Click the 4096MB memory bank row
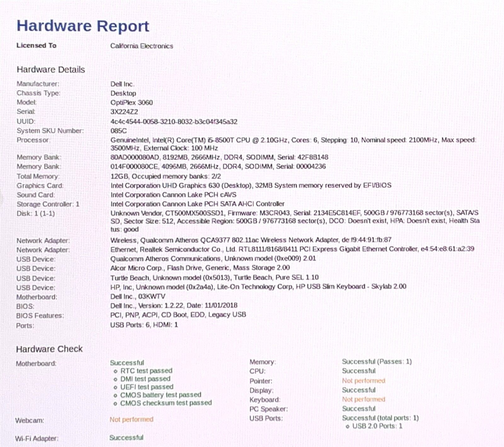The image size is (504, 447). click(x=218, y=166)
